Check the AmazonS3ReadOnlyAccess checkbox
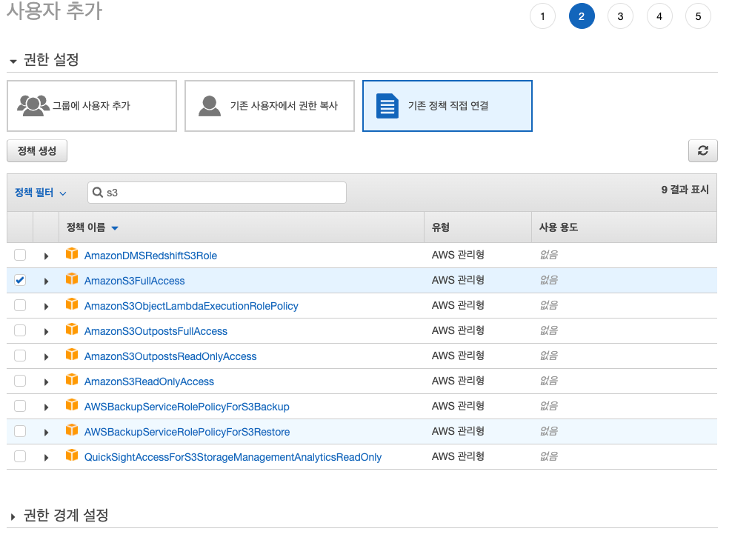Viewport: 732px width, 560px height. click(x=20, y=381)
